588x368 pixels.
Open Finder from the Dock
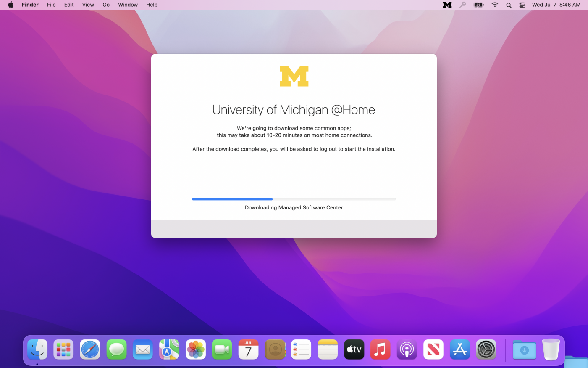tap(37, 349)
